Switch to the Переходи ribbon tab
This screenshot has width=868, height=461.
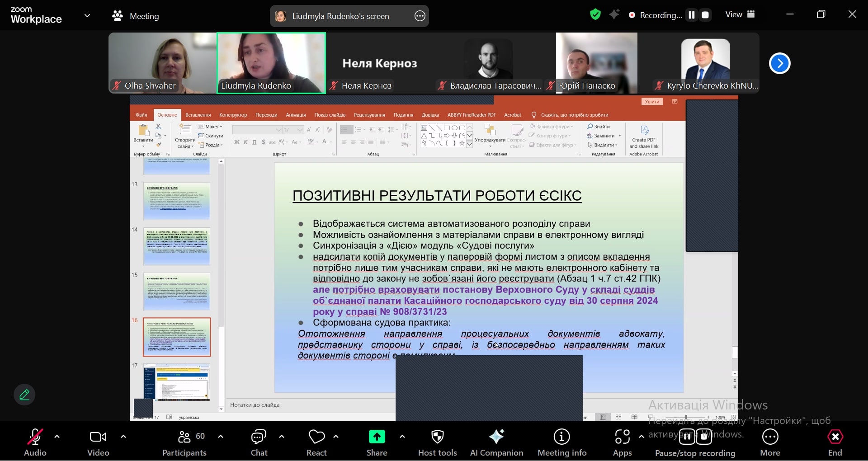pos(266,115)
